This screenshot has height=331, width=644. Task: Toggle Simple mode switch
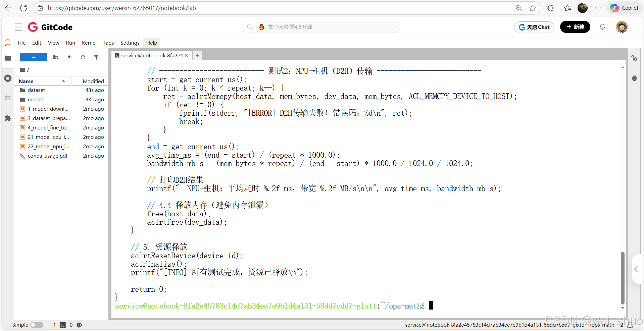(37, 325)
